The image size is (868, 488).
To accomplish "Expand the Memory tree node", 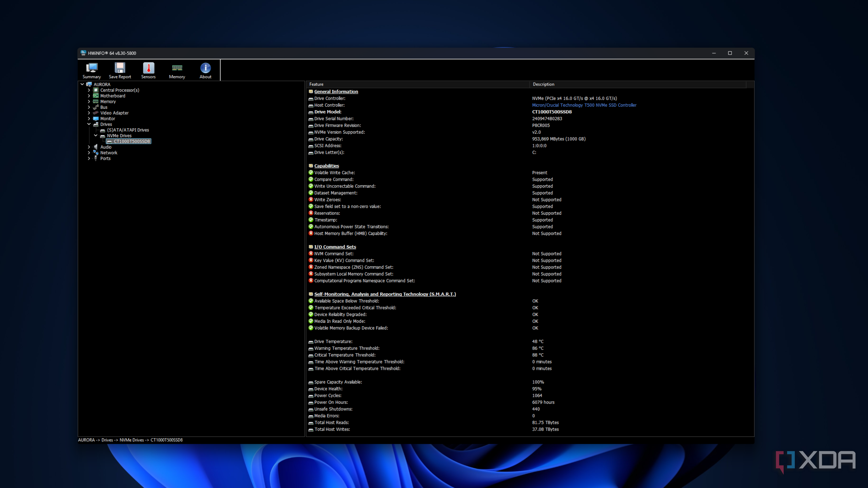I will (89, 101).
